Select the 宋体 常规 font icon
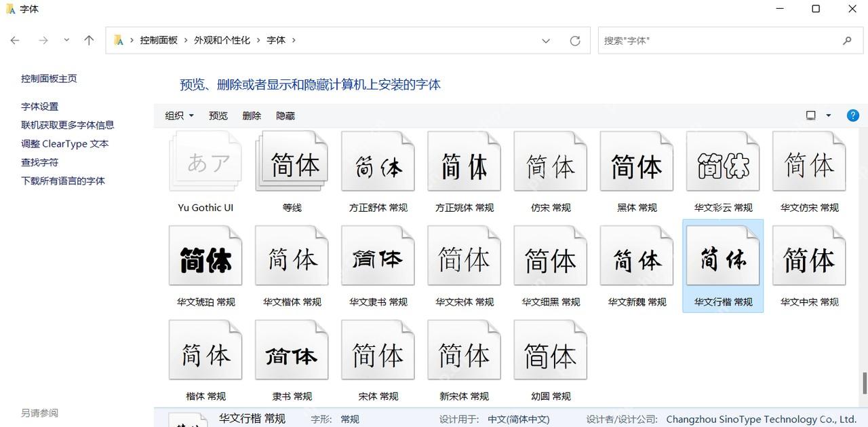Image resolution: width=868 pixels, height=427 pixels. click(378, 350)
